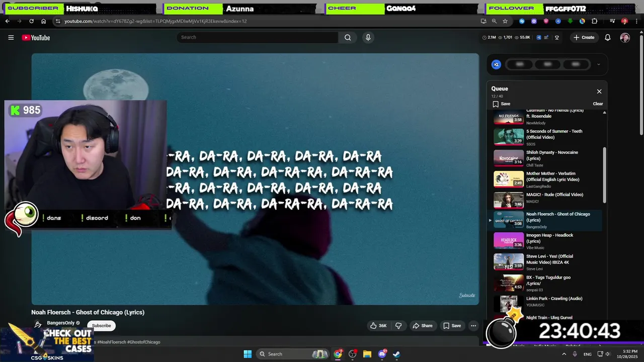This screenshot has height=362, width=644.
Task: Open YouTube notifications bell
Action: 607,37
